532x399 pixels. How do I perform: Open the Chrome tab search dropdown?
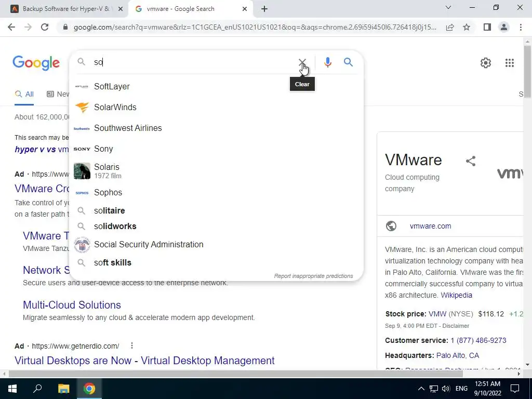(448, 7)
